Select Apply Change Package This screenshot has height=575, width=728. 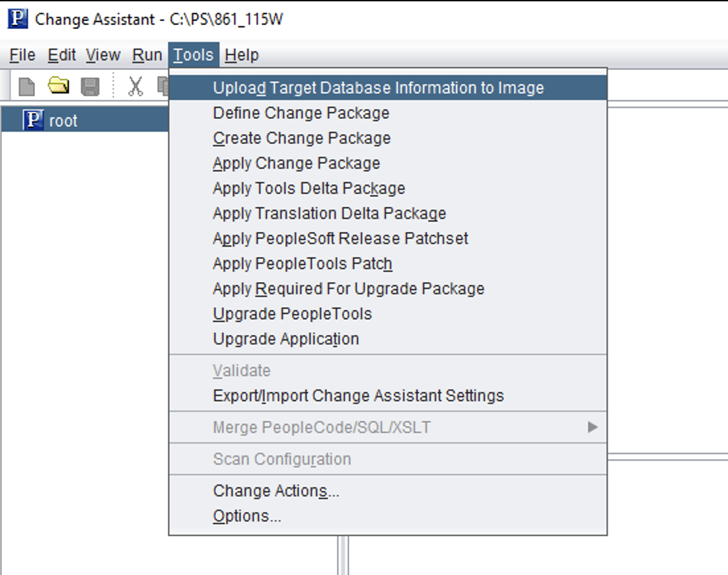[296, 163]
